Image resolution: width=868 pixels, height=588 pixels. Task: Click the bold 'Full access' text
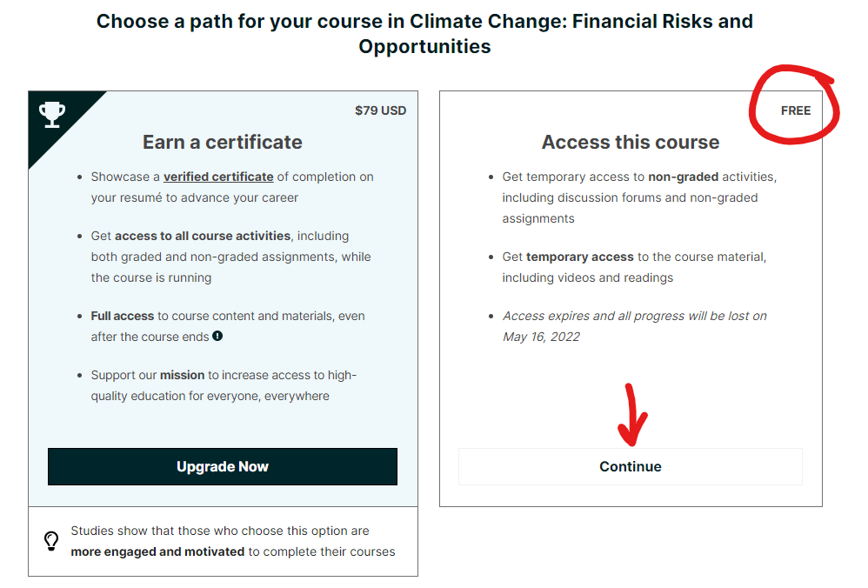[123, 316]
